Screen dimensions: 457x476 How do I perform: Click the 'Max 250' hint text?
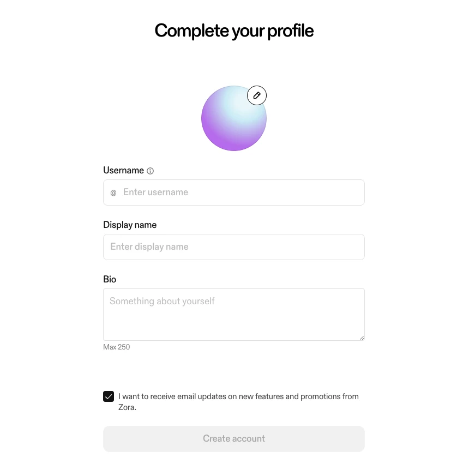click(116, 347)
